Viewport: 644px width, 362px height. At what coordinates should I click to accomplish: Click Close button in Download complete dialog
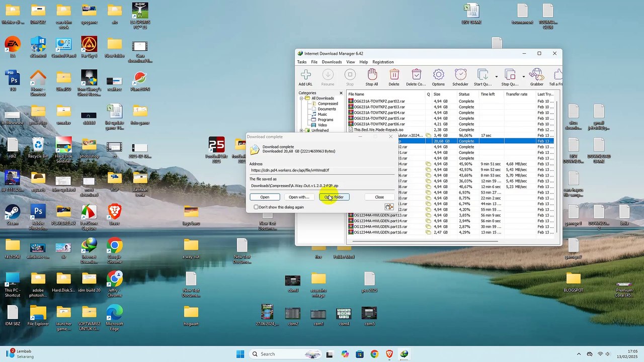tap(379, 197)
